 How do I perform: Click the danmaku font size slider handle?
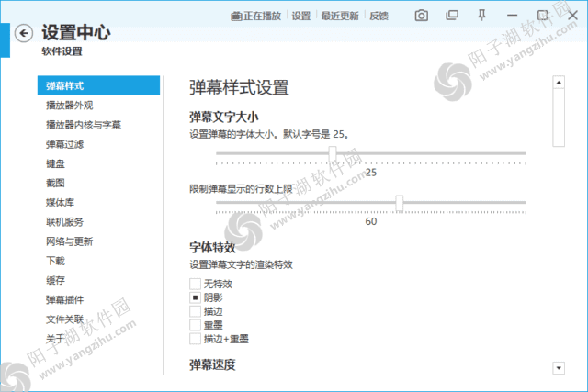tap(333, 153)
